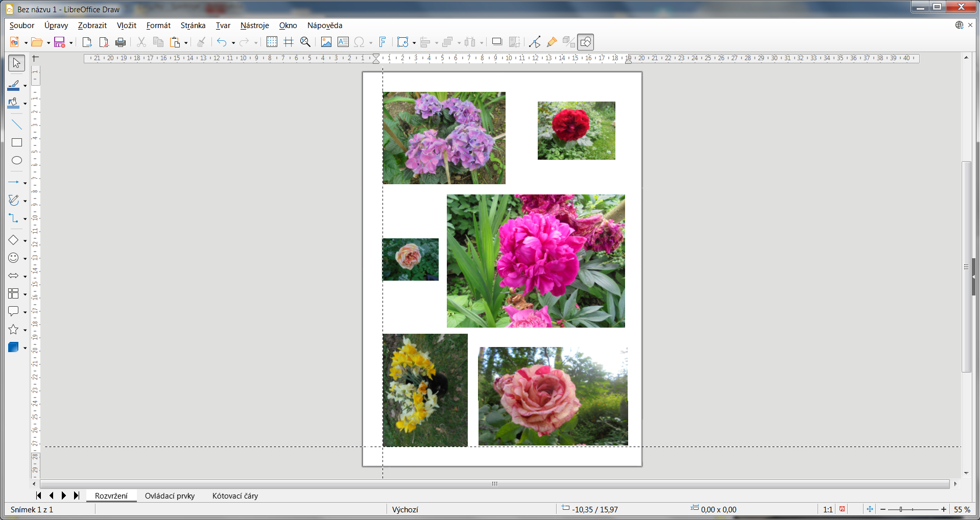Expand the Symbol Shapes smiley dropdown
The height and width of the screenshot is (520, 980).
click(25, 259)
